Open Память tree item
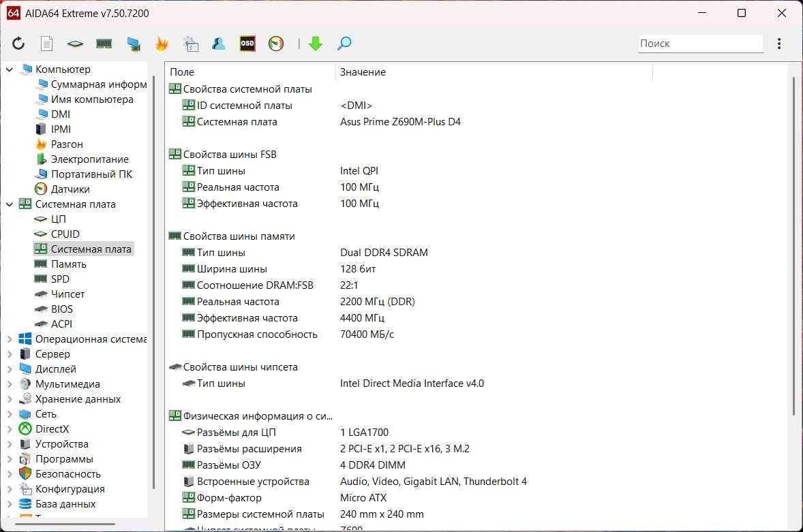Screen dimensions: 803x532 69,264
